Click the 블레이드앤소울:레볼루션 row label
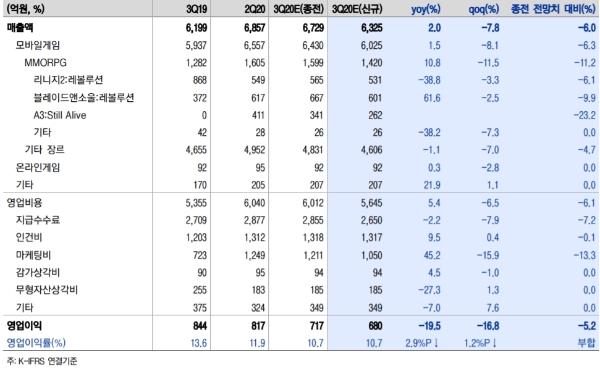Image resolution: width=600 pixels, height=369 pixels. [84, 98]
